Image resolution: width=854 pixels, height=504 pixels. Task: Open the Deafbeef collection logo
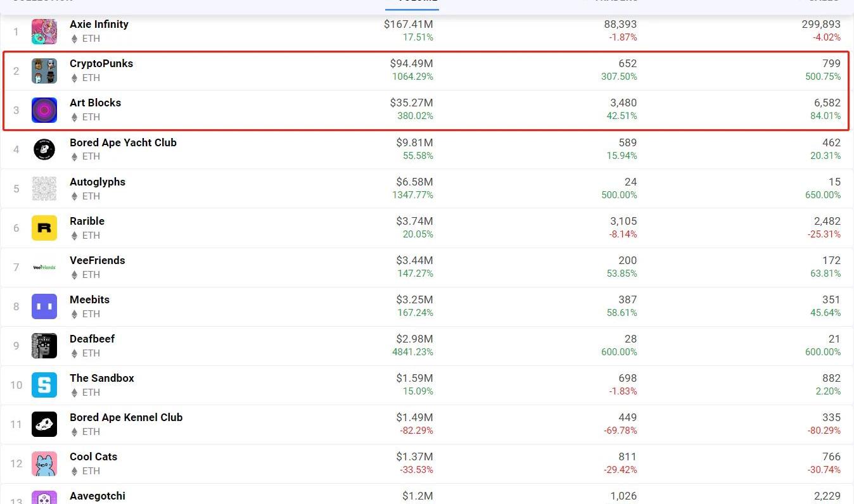tap(44, 346)
